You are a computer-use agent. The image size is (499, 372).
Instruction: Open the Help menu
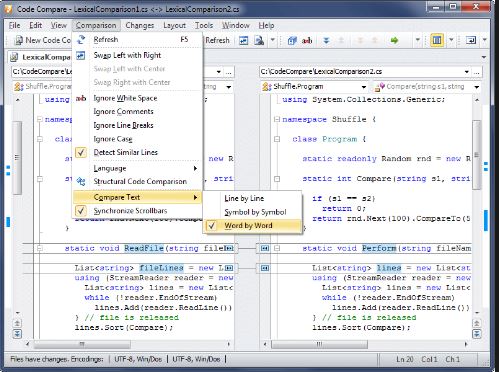point(266,25)
